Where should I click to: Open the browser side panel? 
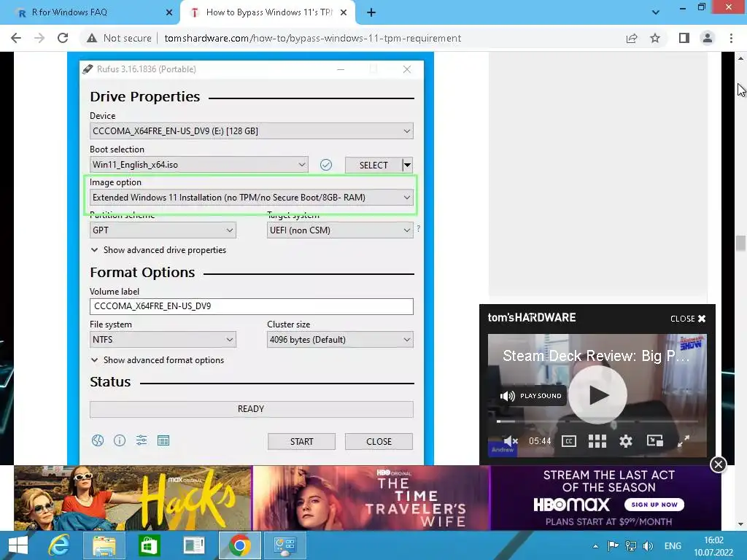click(x=684, y=38)
